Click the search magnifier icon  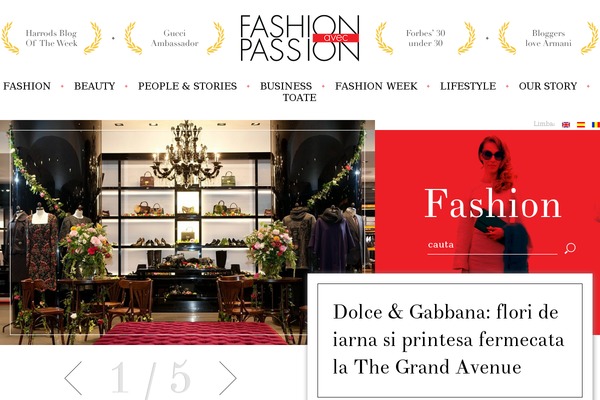click(570, 248)
